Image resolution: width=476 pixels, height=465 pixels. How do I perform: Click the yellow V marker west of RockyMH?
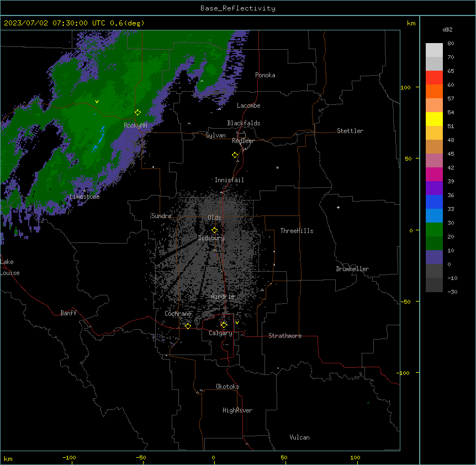(97, 102)
